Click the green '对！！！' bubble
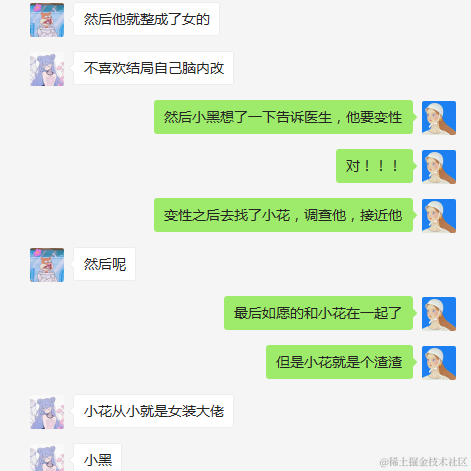This screenshot has height=471, width=471. tap(374, 166)
